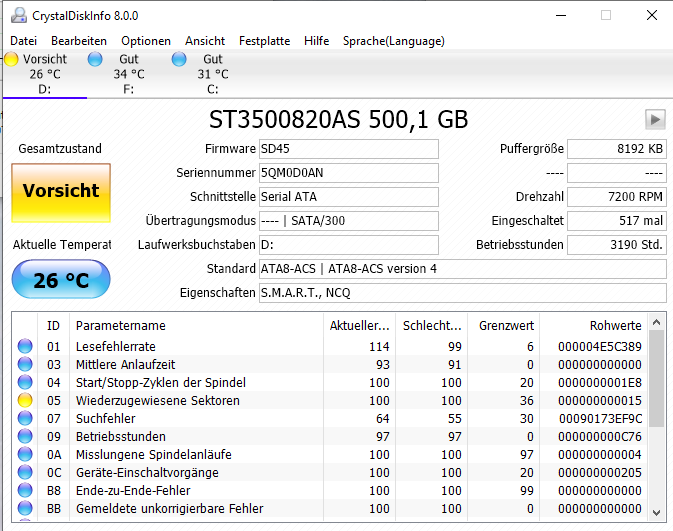673x531 pixels.
Task: Click the 34 °C temperature under drive F:
Action: coord(129,74)
